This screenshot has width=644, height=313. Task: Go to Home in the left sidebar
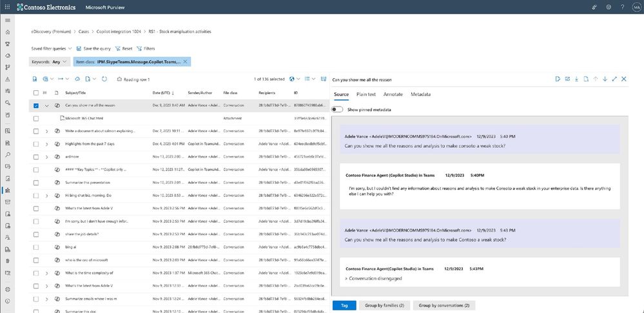click(x=7, y=32)
